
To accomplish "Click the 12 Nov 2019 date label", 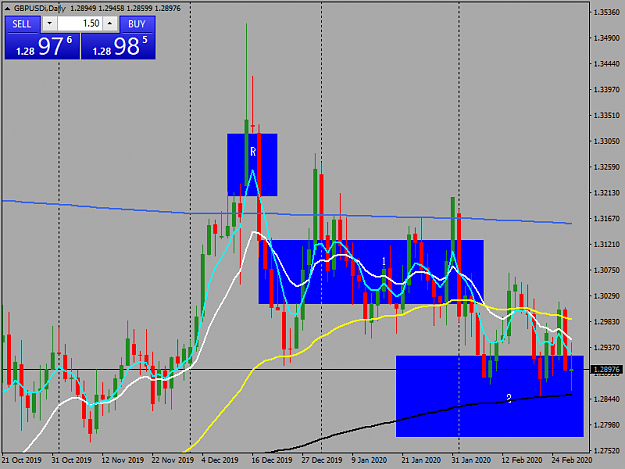I will click(x=122, y=460).
